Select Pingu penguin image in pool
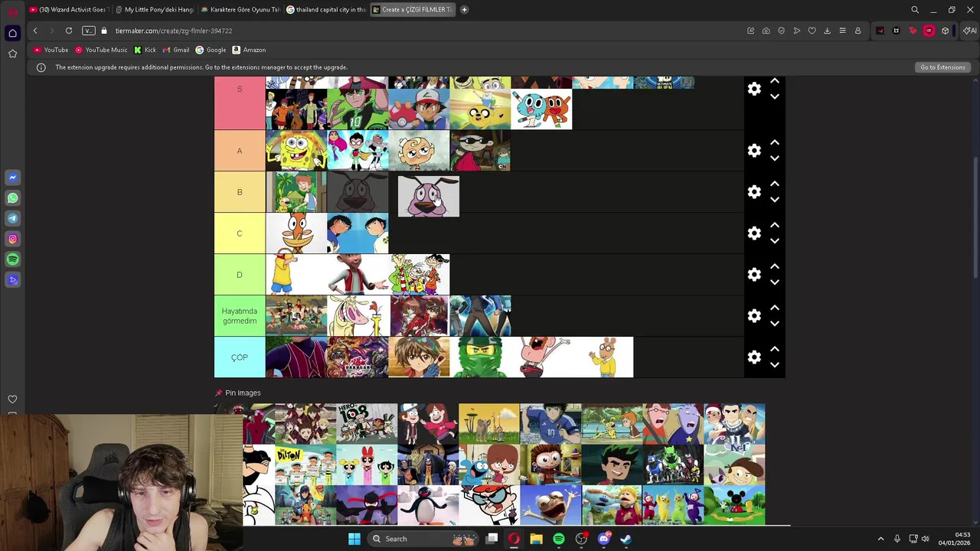Image resolution: width=980 pixels, height=551 pixels. 428,505
